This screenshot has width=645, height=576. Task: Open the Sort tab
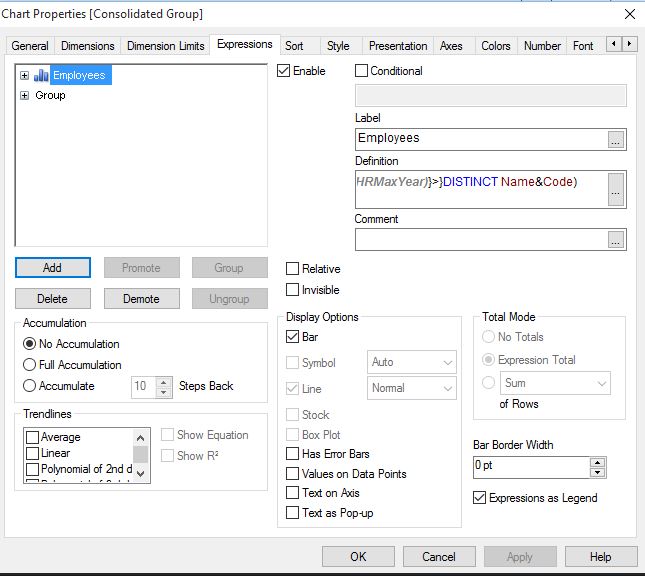coord(294,46)
